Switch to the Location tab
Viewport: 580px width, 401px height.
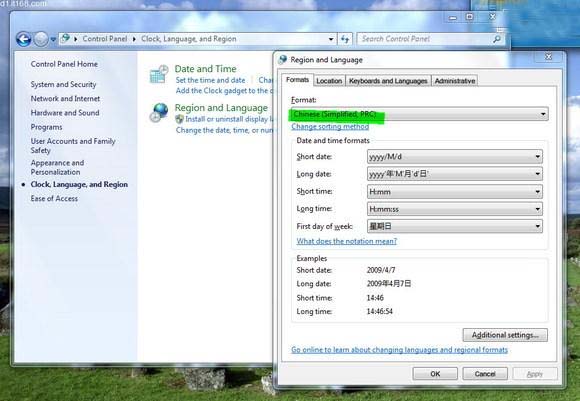point(329,81)
